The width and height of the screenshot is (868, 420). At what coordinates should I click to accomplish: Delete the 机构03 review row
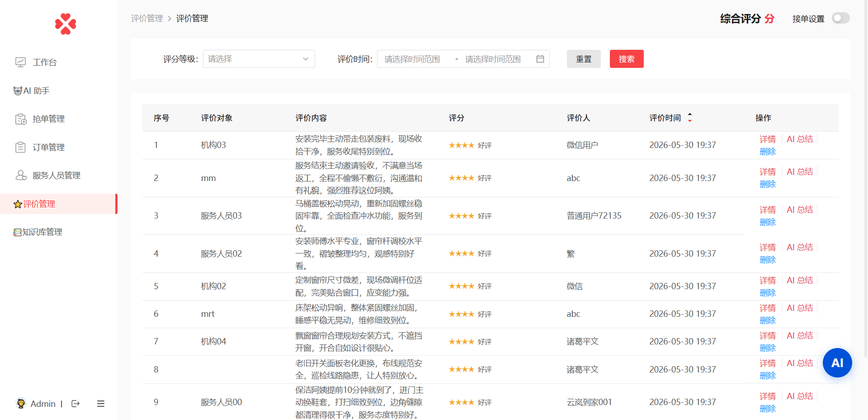click(768, 152)
